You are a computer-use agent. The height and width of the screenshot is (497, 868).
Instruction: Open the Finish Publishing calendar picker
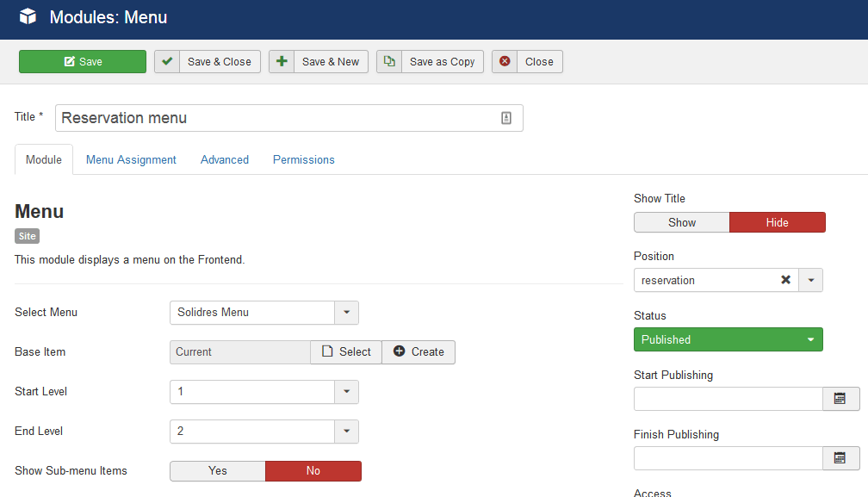click(840, 458)
